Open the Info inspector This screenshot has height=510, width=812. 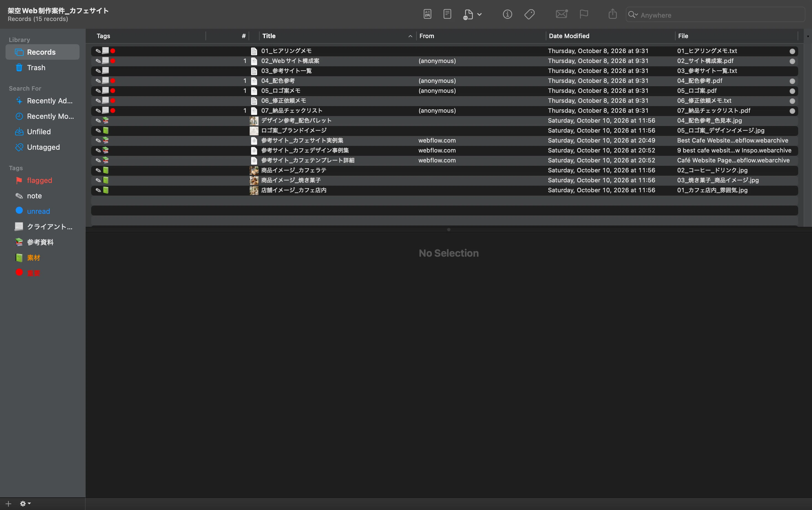[507, 14]
